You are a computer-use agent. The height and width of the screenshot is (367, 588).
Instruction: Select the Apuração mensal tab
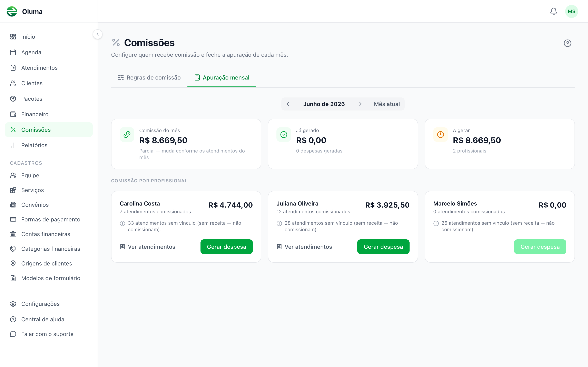(x=222, y=78)
